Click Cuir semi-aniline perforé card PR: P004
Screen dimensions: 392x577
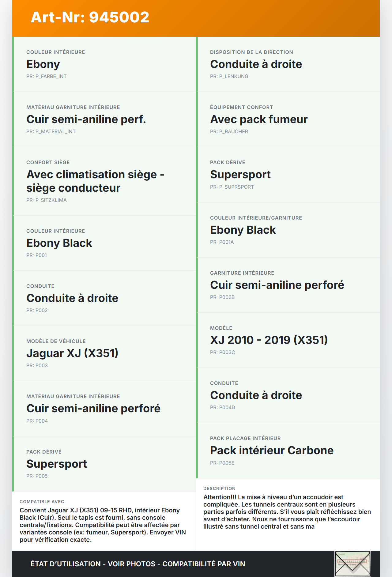[x=104, y=408]
